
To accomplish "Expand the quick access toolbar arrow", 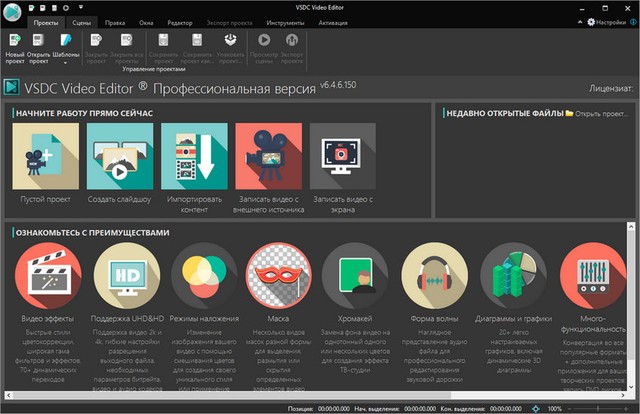I will [81, 6].
